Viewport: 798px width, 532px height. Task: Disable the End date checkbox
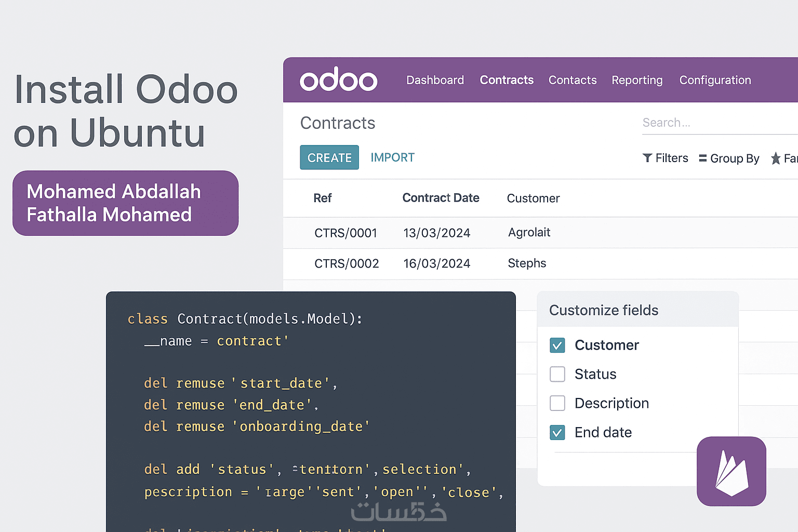pyautogui.click(x=557, y=432)
